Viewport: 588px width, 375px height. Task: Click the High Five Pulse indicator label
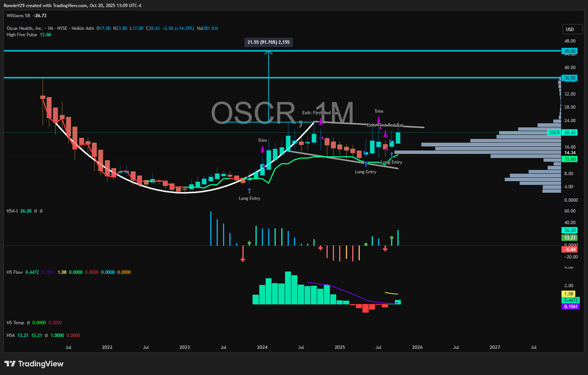tap(21, 35)
